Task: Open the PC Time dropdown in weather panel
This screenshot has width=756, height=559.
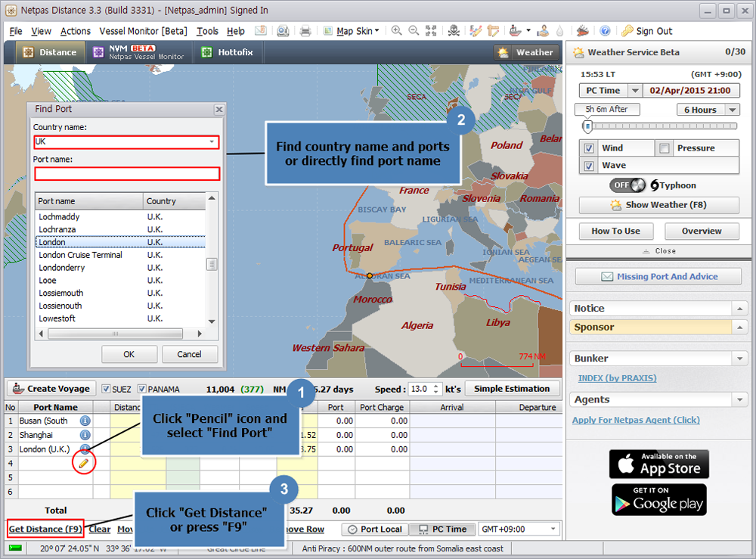Action: click(x=635, y=90)
